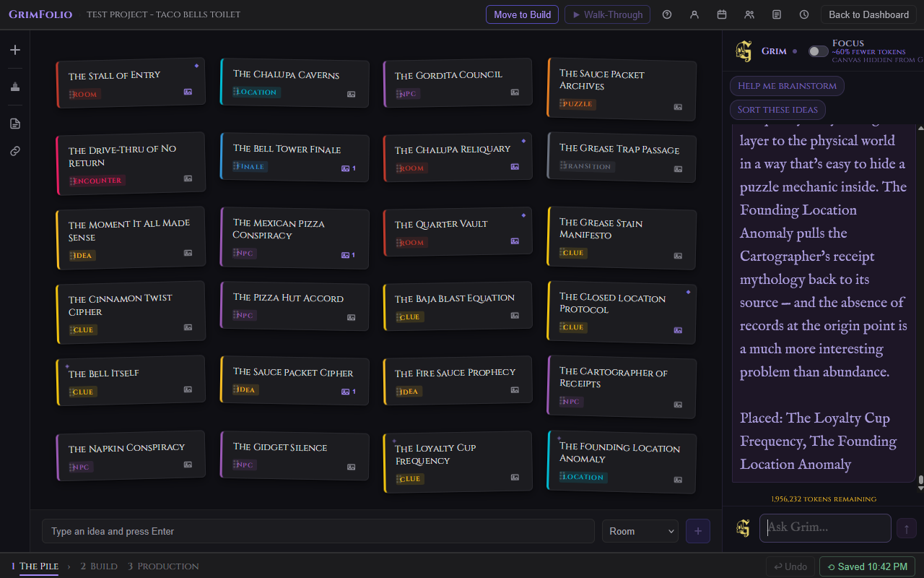Click image icon on The Pizza Hut Accord card

pyautogui.click(x=352, y=317)
